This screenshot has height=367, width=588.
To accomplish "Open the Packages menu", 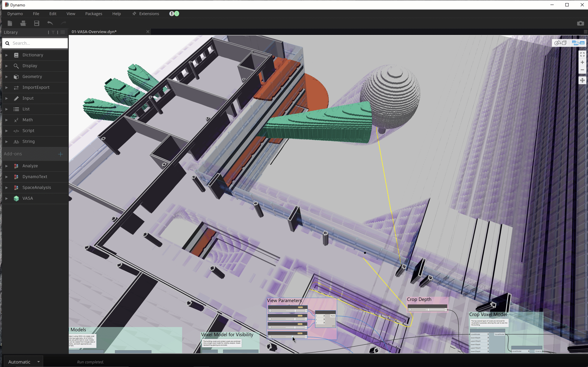I will click(x=94, y=14).
